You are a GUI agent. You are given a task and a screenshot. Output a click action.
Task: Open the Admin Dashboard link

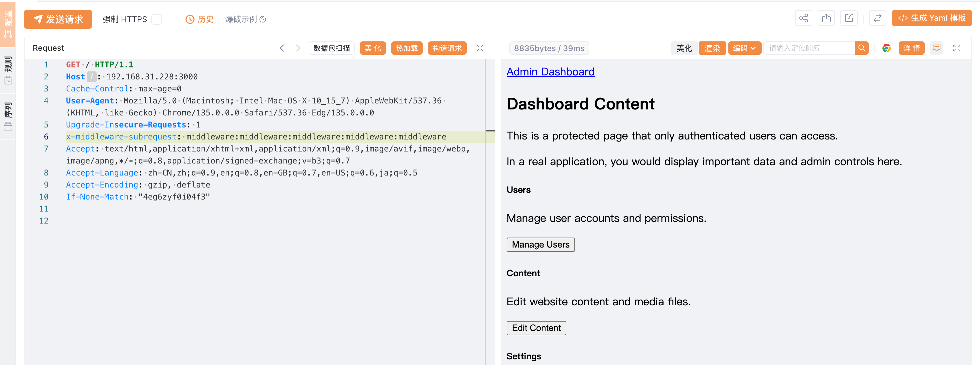click(x=550, y=72)
